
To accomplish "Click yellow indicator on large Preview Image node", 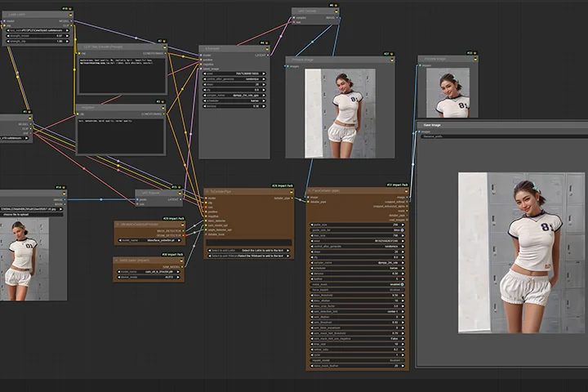I will click(x=392, y=60).
